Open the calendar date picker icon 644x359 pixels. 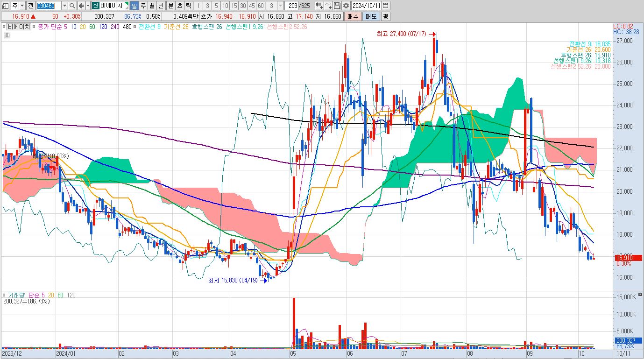coord(386,6)
